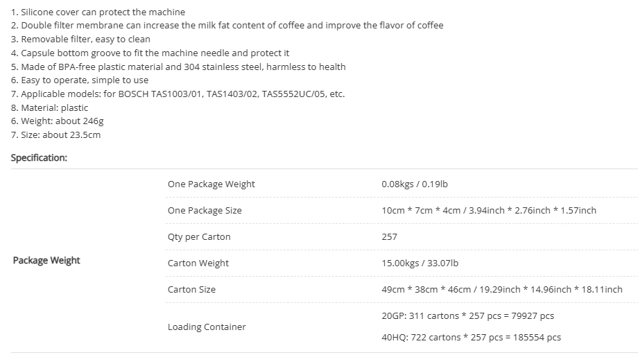
Task: Click the Package Weight row header
Action: point(46,261)
